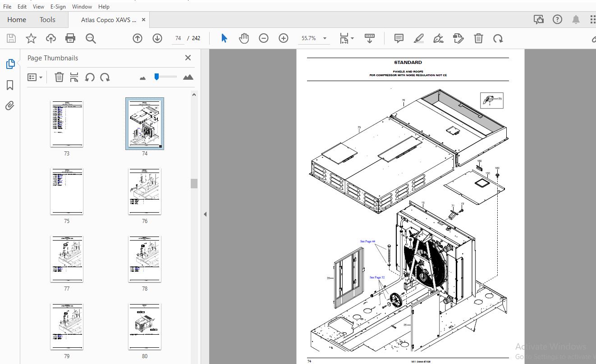Close the Page Thumbnails panel
The width and height of the screenshot is (596, 364).
pos(188,58)
